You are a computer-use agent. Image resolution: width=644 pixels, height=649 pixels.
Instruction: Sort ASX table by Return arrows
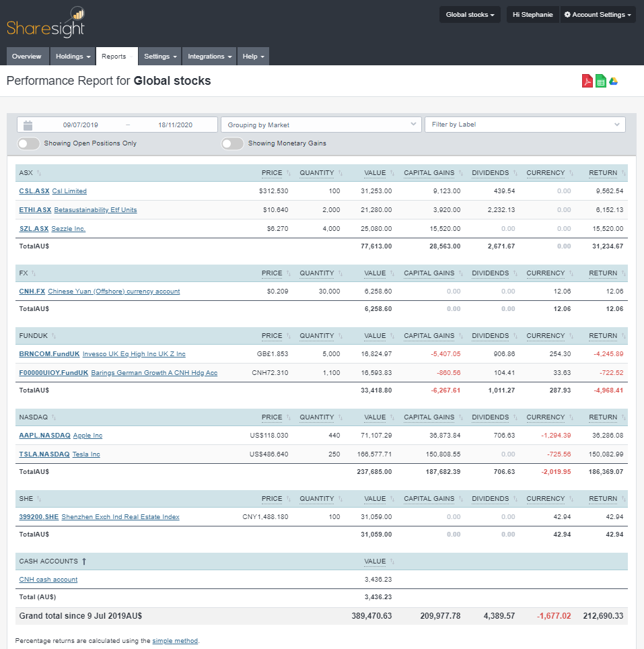coord(623,173)
